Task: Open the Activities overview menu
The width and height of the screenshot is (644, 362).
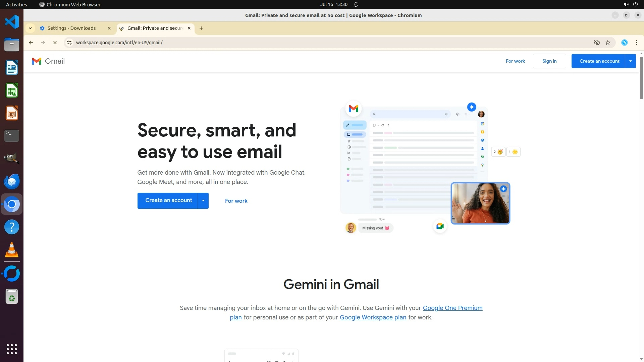Action: tap(16, 4)
